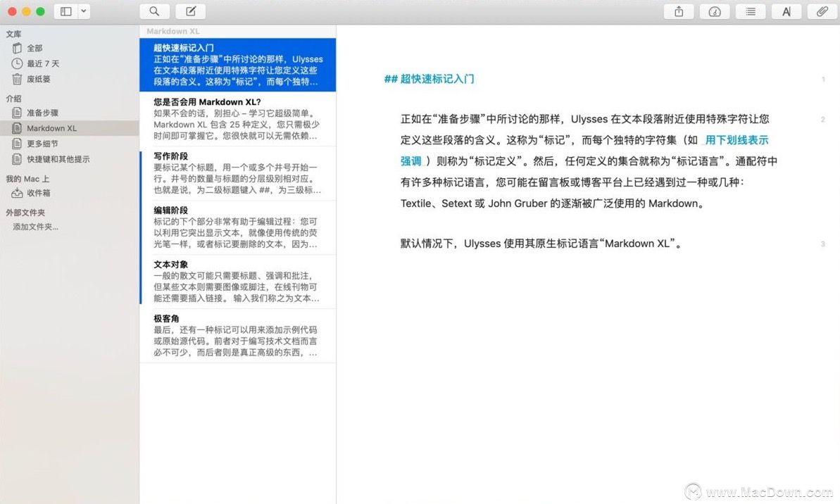This screenshot has height=504, width=840.
Task: Click the sheet icon beside 快捷键和其他提示
Action: click(17, 159)
